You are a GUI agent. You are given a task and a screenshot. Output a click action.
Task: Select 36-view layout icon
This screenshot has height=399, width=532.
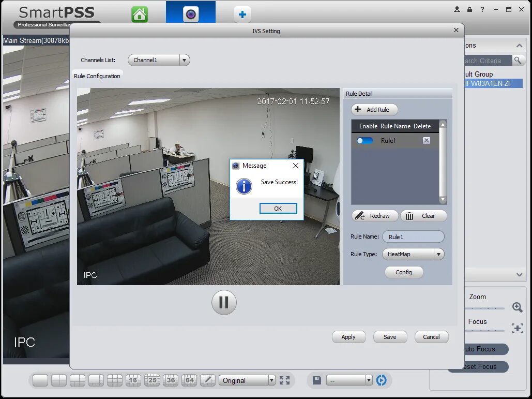click(x=171, y=380)
